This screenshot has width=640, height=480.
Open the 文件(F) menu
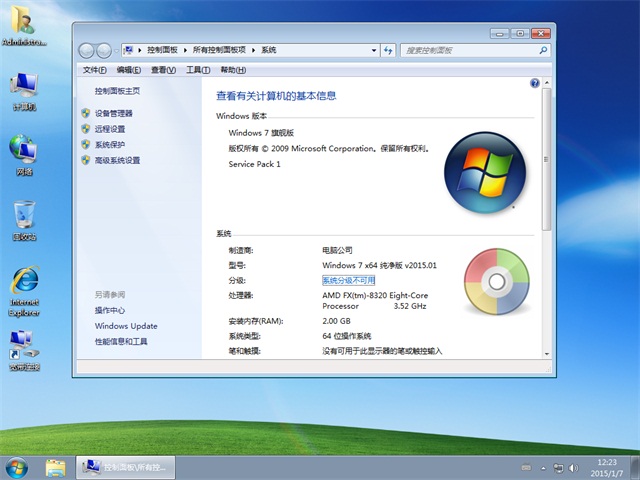pyautogui.click(x=94, y=70)
